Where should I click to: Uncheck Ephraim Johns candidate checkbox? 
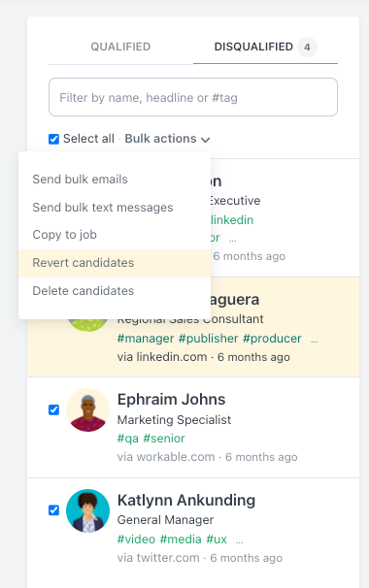pos(53,409)
